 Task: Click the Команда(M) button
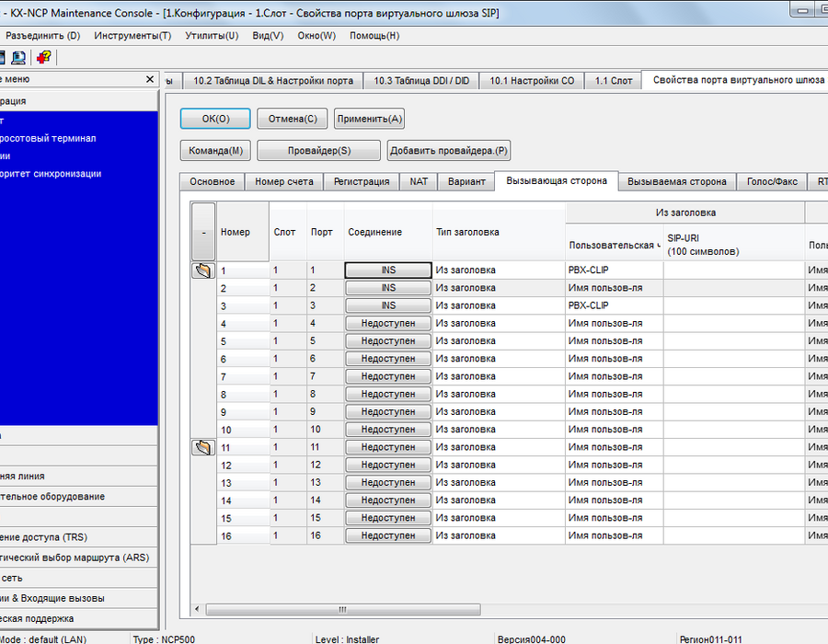coord(215,151)
